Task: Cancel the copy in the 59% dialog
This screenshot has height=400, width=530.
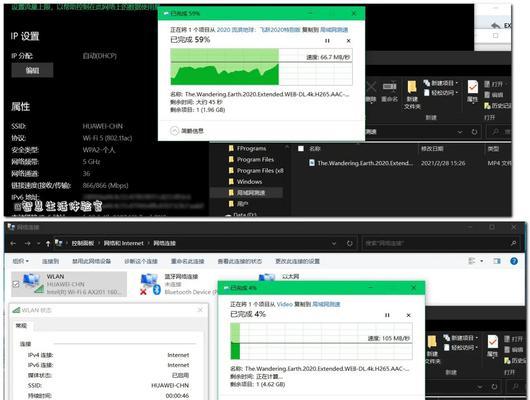Action: pyautogui.click(x=348, y=41)
